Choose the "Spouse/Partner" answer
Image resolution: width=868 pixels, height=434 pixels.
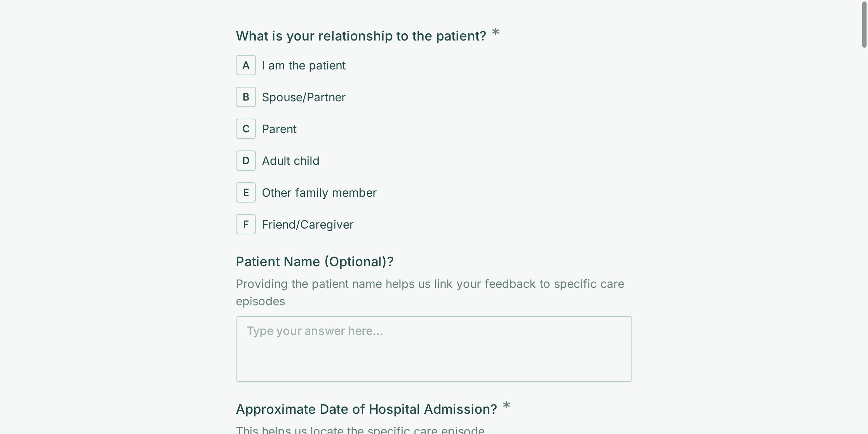click(x=303, y=97)
